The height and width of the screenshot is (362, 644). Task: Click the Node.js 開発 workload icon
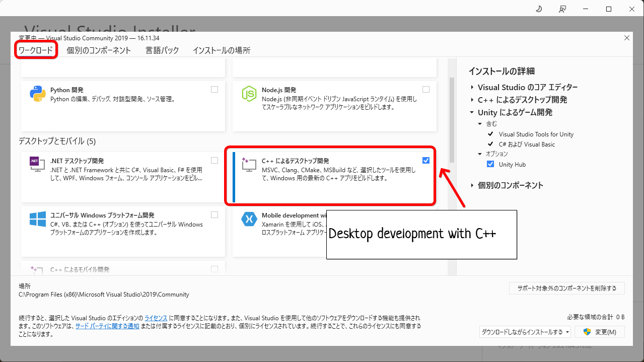249,94
